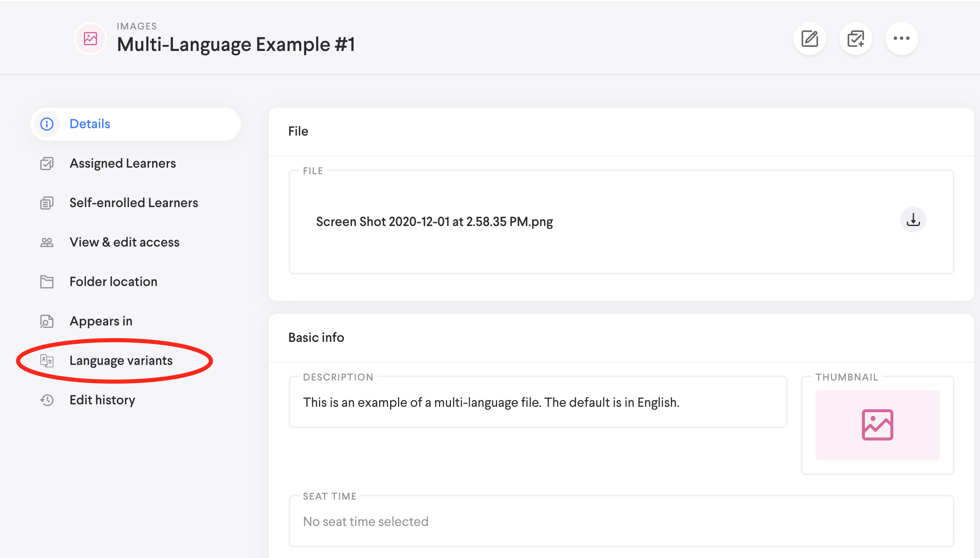Click the Details info circle icon
The height and width of the screenshot is (558, 980).
[47, 124]
